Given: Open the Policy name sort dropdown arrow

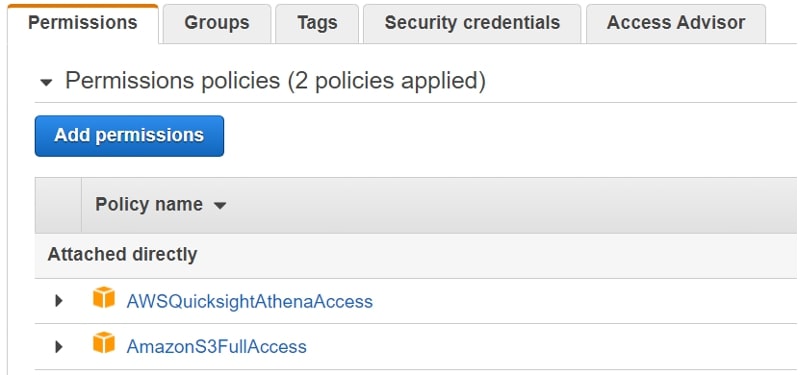Looking at the screenshot, I should (220, 206).
